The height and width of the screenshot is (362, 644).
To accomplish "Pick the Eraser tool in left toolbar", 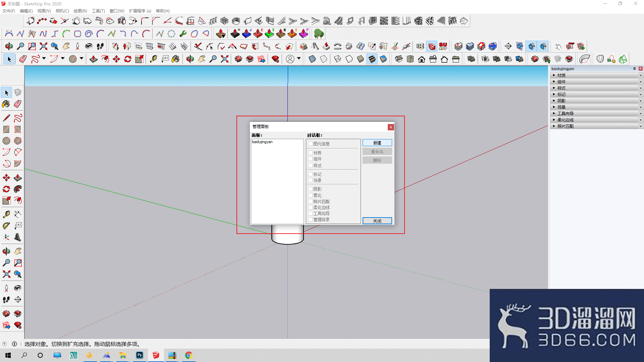I will (18, 104).
